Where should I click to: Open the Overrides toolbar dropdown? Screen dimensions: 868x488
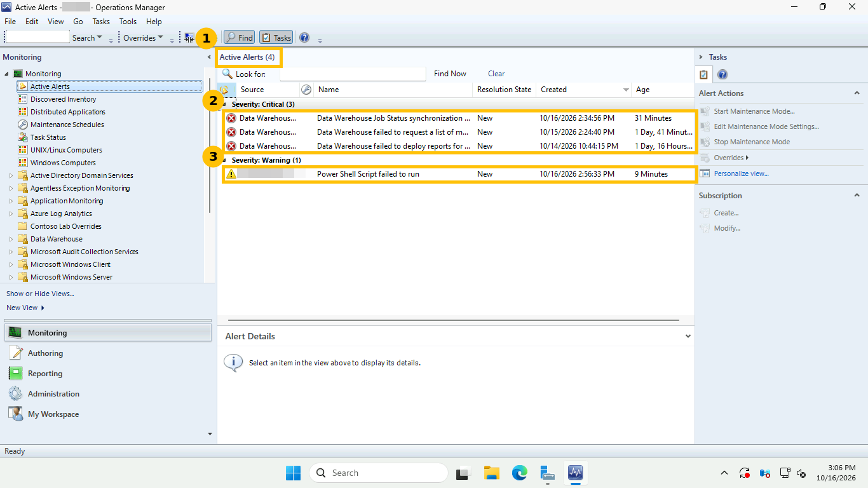(x=143, y=37)
